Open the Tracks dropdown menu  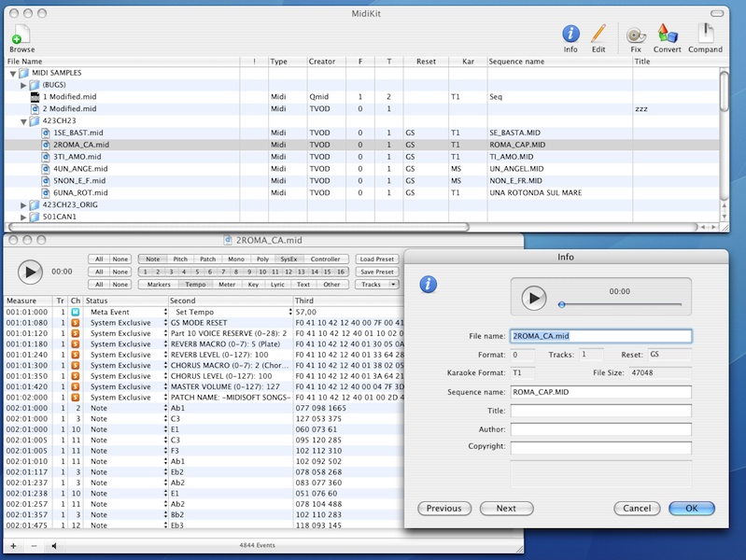[377, 285]
